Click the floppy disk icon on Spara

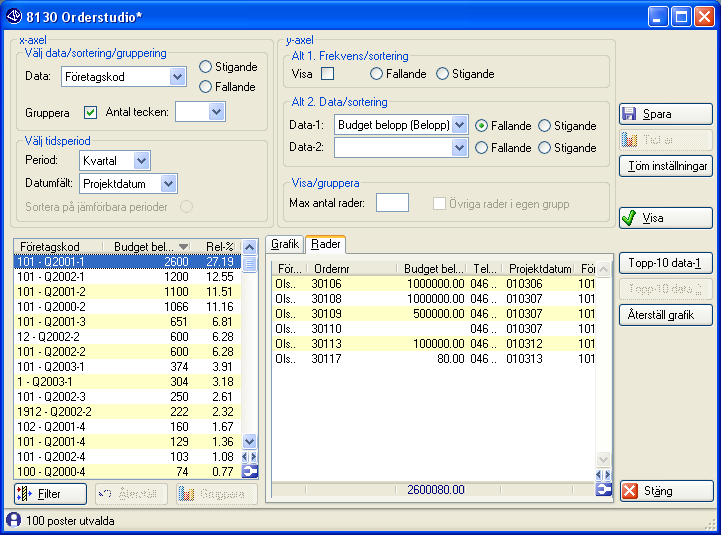(629, 114)
